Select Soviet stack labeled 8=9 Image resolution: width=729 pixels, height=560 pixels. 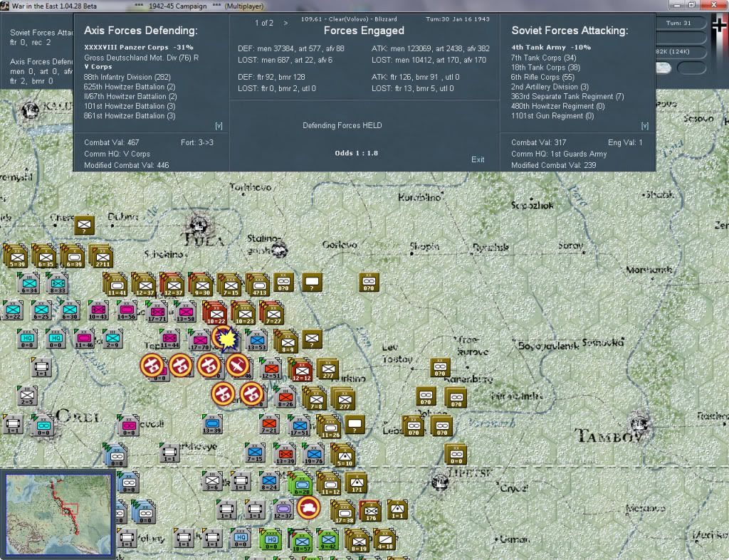pyautogui.click(x=286, y=342)
